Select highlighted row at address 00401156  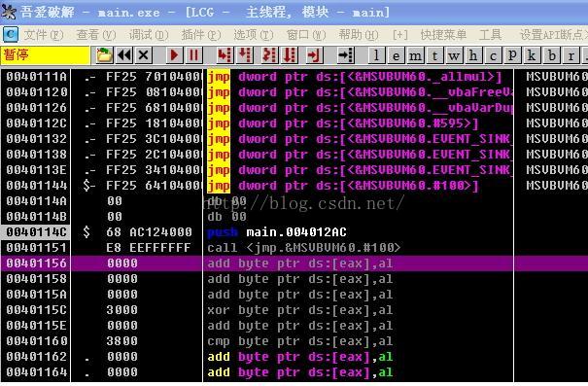(294, 263)
